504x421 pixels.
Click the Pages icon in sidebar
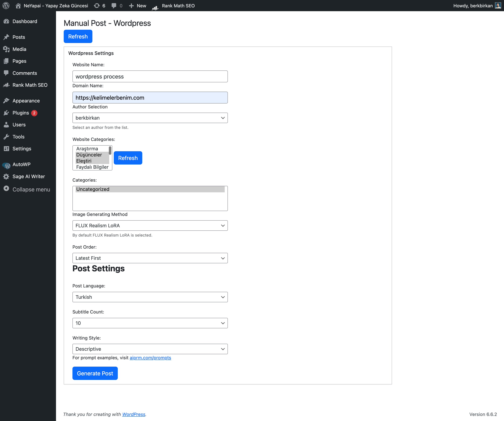6,61
